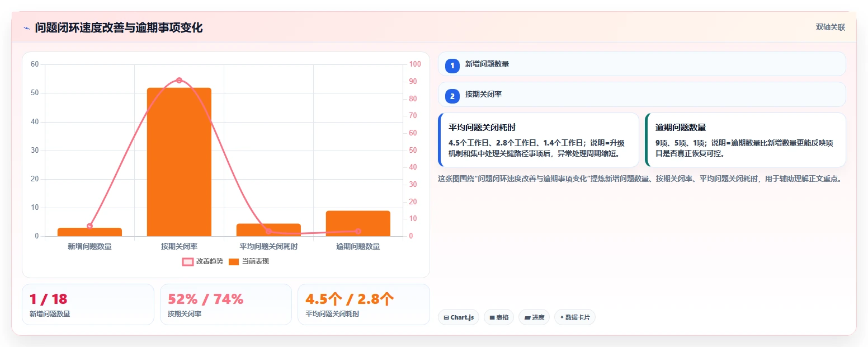Click the chart title 问题闭环速度改善与逾期事项变化
The image size is (868, 347).
pos(119,28)
